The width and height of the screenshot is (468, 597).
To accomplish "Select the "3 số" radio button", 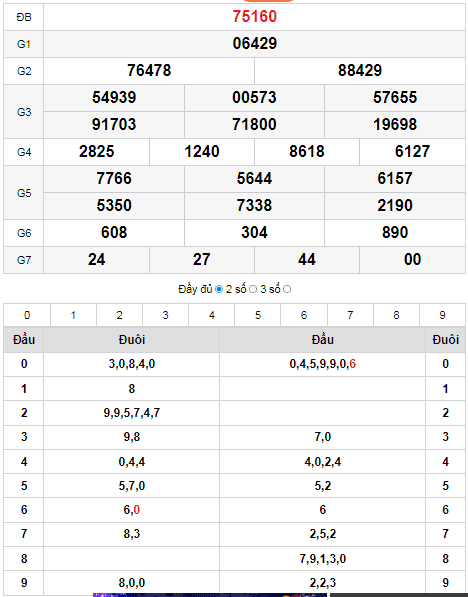I will click(287, 289).
